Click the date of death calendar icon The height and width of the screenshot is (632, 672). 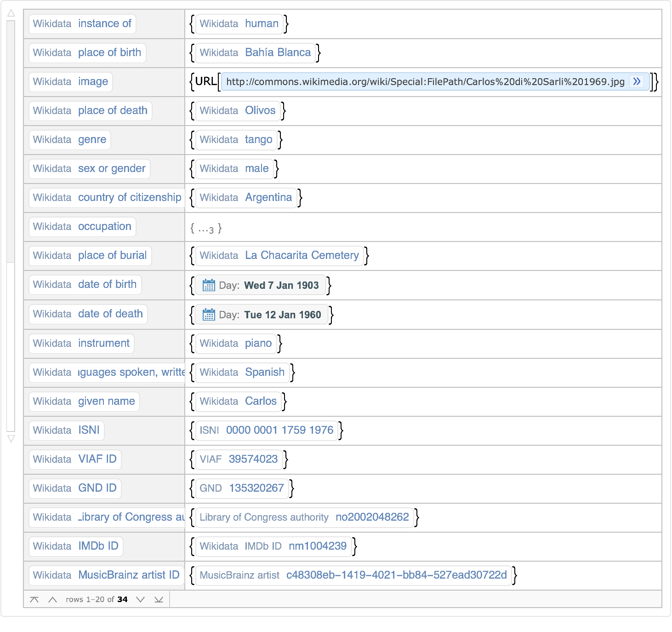pos(209,315)
